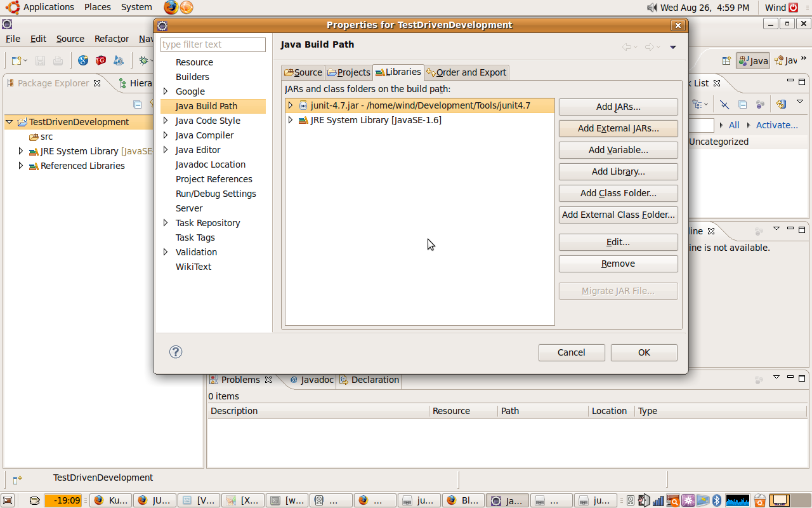Click the Add External JARs... button
The width and height of the screenshot is (812, 508).
click(x=619, y=128)
